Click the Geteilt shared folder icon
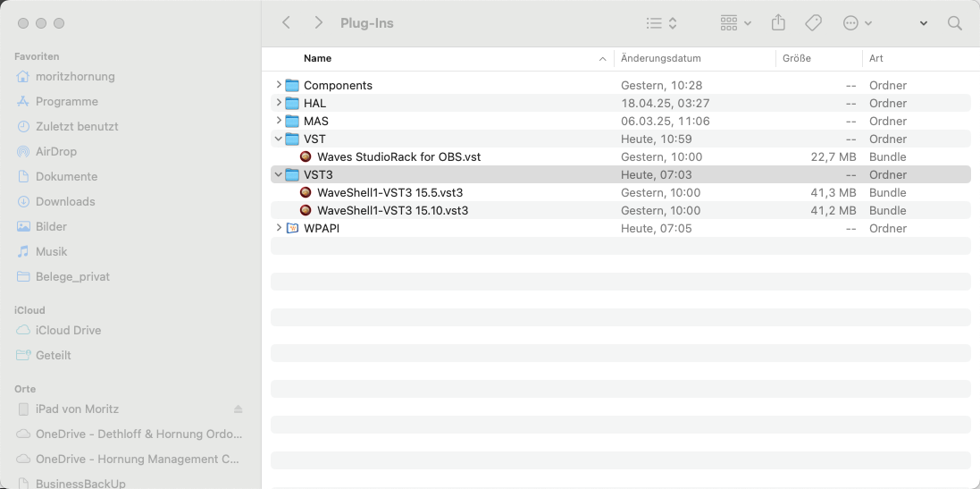Image resolution: width=980 pixels, height=489 pixels. pos(23,355)
